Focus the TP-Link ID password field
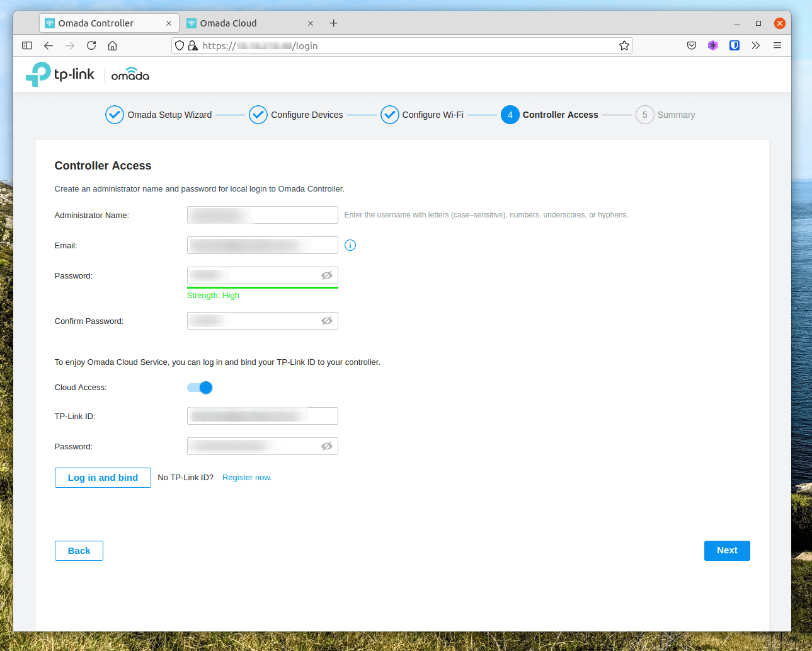 pos(263,446)
